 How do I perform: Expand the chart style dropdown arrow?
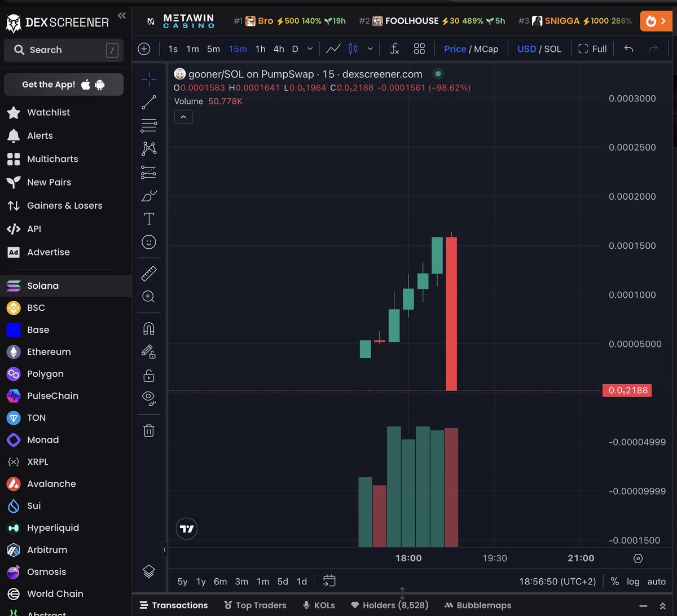(370, 49)
